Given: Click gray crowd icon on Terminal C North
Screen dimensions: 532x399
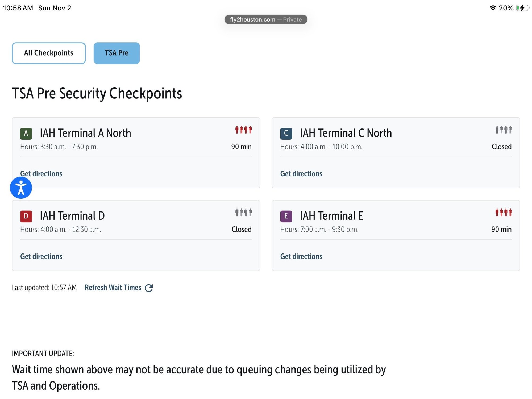Looking at the screenshot, I should tap(503, 130).
